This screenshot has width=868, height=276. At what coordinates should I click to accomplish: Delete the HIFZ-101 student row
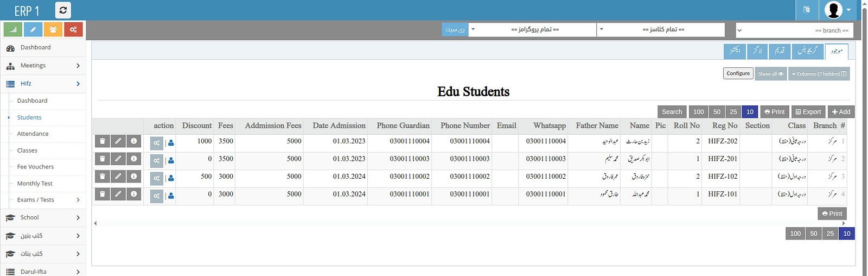(x=102, y=194)
